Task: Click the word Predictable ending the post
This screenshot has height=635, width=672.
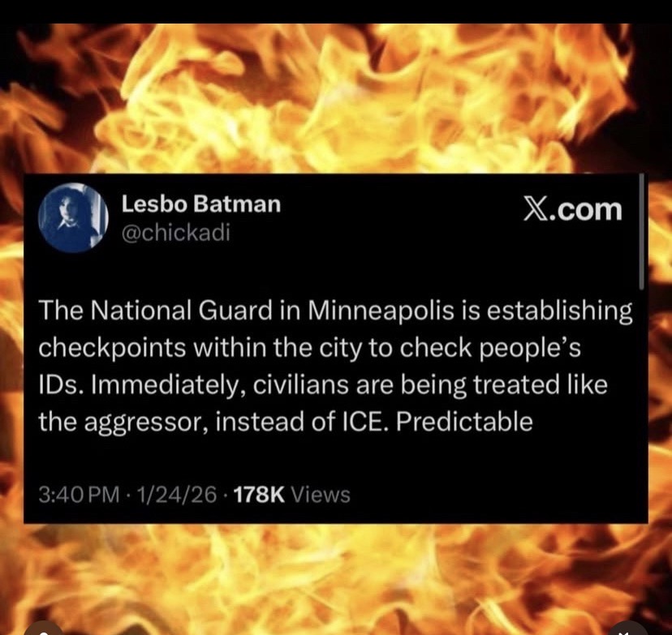Action: tap(464, 422)
